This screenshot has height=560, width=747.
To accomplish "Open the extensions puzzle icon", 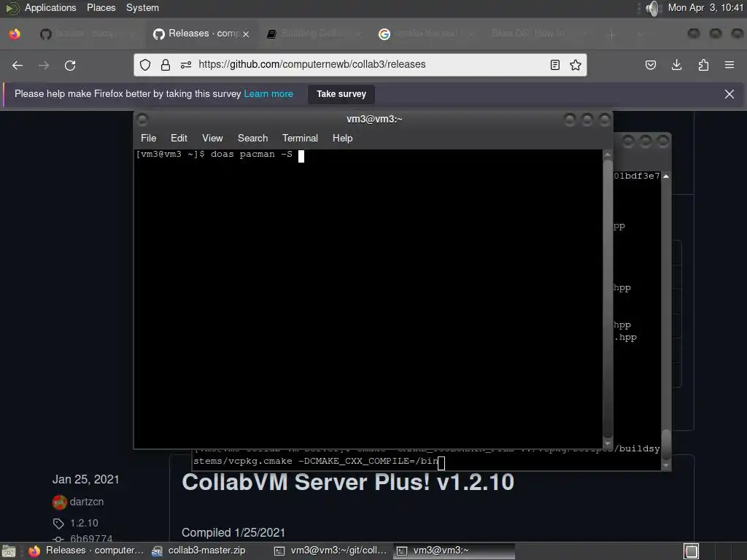I will coord(703,65).
